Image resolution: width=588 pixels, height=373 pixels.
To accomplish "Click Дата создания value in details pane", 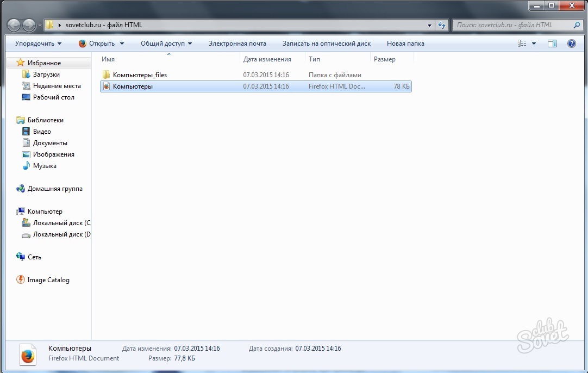I will (x=318, y=349).
